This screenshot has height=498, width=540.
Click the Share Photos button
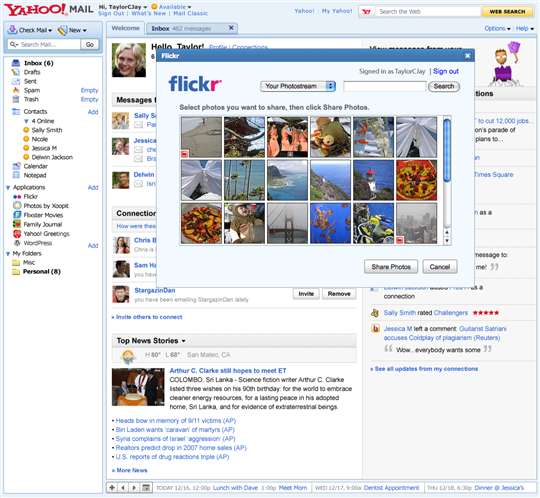(x=391, y=267)
